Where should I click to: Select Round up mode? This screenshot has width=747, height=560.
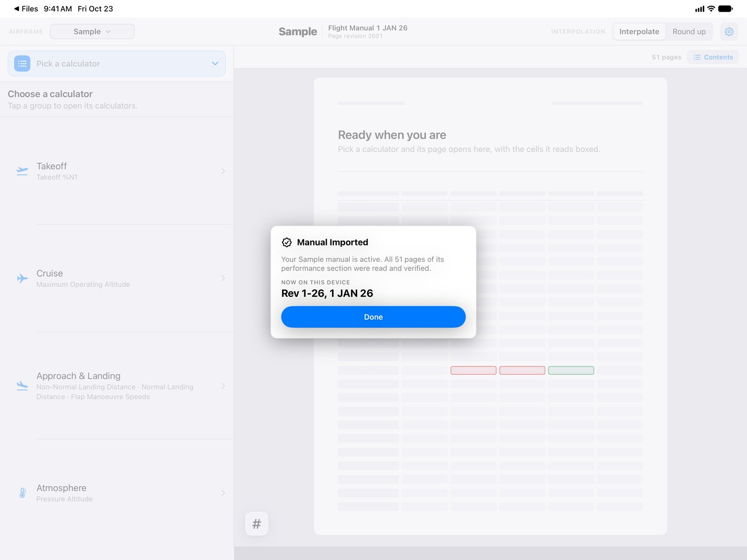pyautogui.click(x=689, y=31)
